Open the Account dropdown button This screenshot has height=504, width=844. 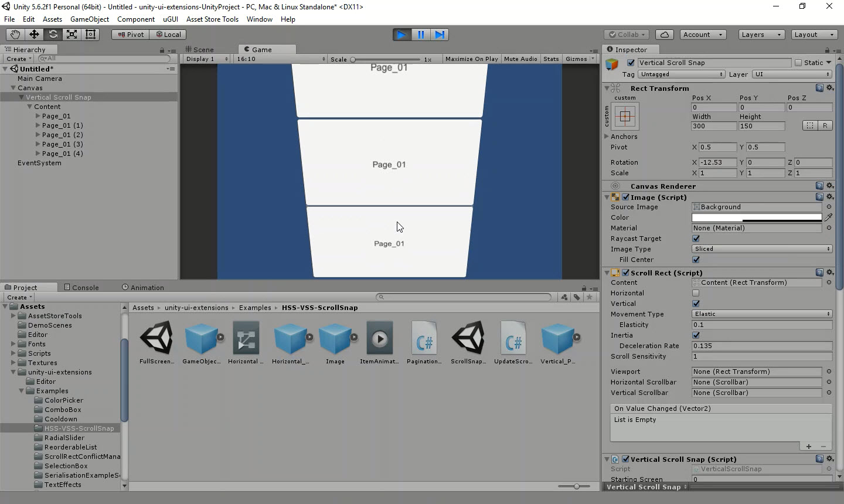(703, 35)
